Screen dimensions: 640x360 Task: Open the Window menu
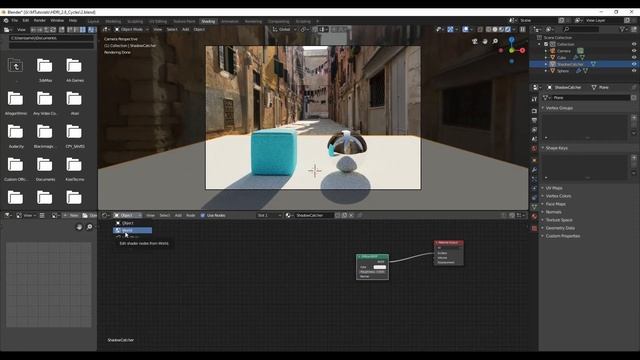point(57,20)
